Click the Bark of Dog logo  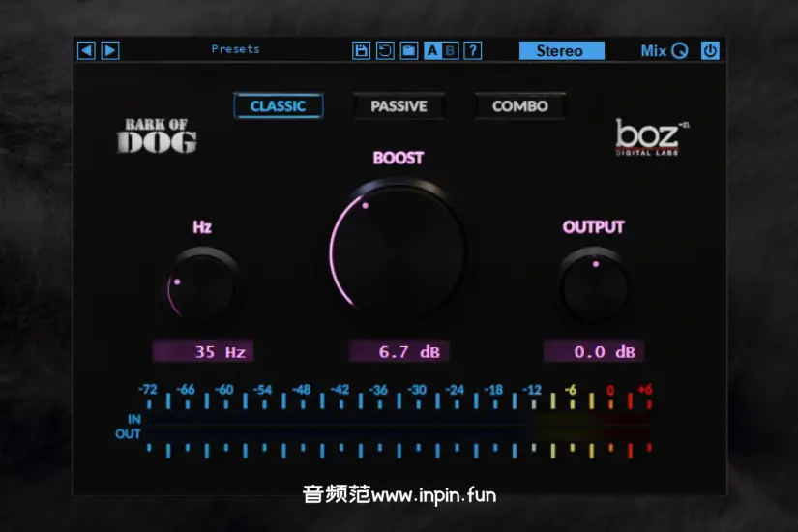[157, 135]
